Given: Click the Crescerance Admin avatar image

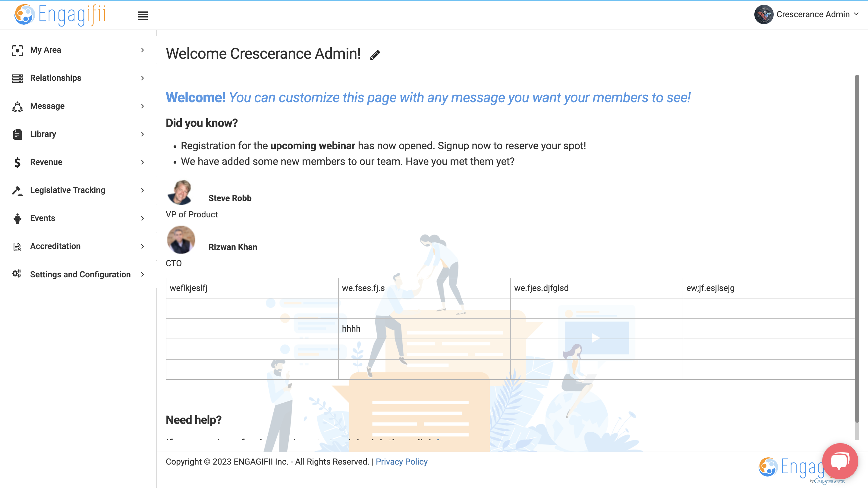Looking at the screenshot, I should pyautogui.click(x=763, y=14).
